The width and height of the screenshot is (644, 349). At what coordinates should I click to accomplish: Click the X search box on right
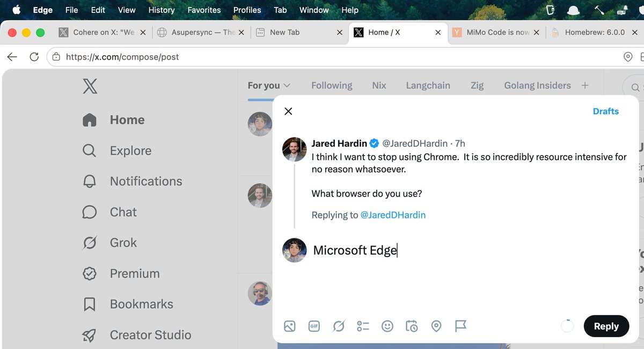[633, 87]
